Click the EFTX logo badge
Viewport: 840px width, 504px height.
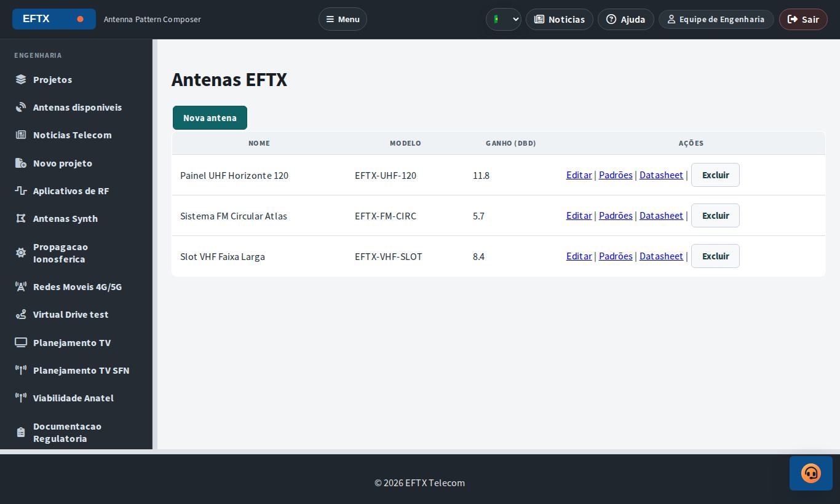(54, 19)
